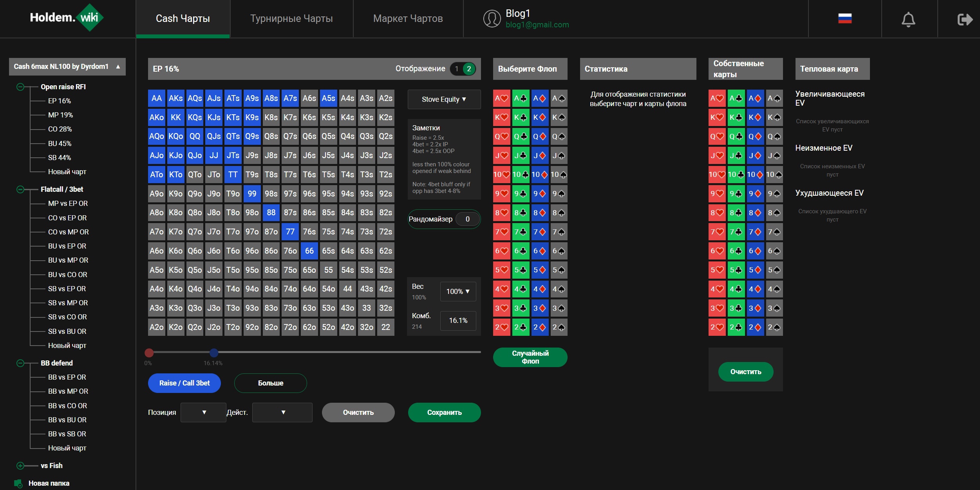Collapse the BB defend folder
Image resolution: width=980 pixels, height=490 pixels.
click(20, 363)
